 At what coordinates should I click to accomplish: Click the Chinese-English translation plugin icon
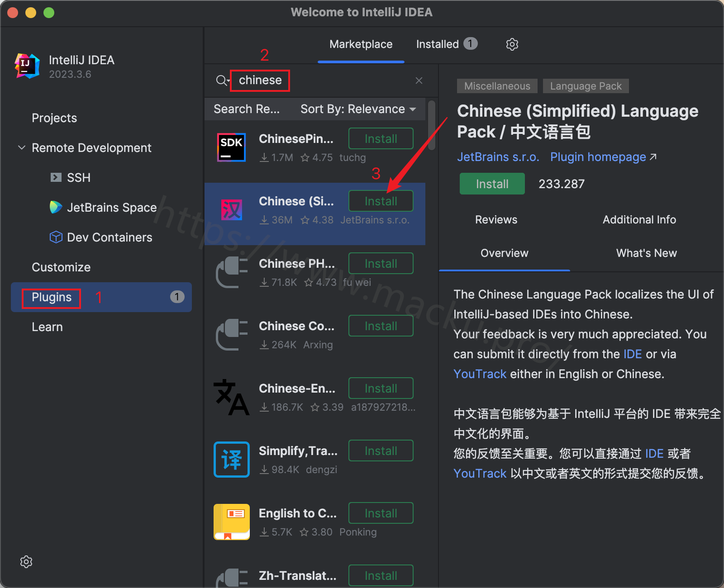(232, 397)
